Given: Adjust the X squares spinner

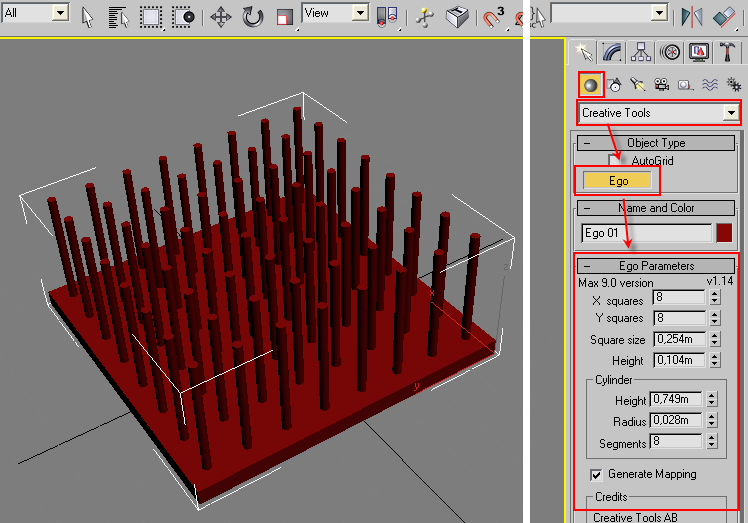Looking at the screenshot, I should 715,297.
